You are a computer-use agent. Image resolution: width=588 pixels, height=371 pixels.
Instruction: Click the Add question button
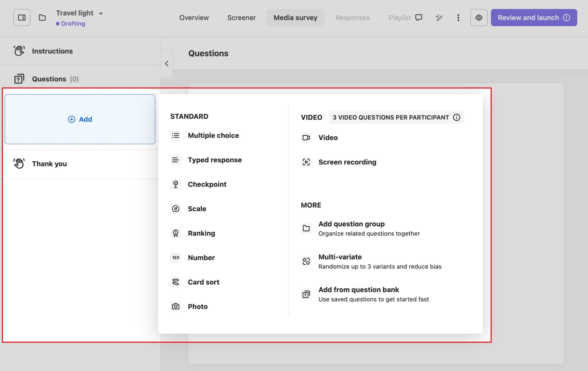[80, 119]
